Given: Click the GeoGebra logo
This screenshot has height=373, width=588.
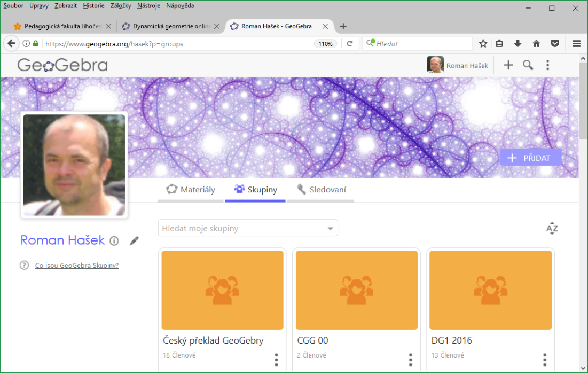Looking at the screenshot, I should [x=62, y=65].
